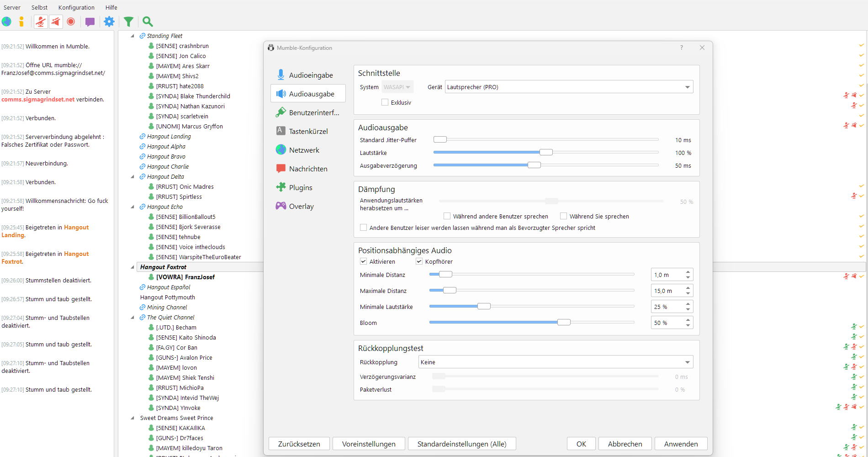Image resolution: width=868 pixels, height=457 pixels.
Task: Click the Bloom slider handle
Action: 564,322
